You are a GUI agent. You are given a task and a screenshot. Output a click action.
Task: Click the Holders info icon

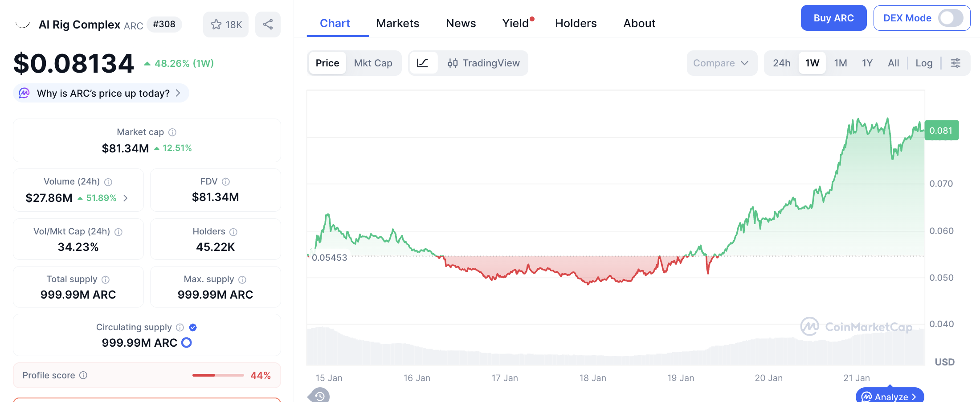pyautogui.click(x=233, y=232)
